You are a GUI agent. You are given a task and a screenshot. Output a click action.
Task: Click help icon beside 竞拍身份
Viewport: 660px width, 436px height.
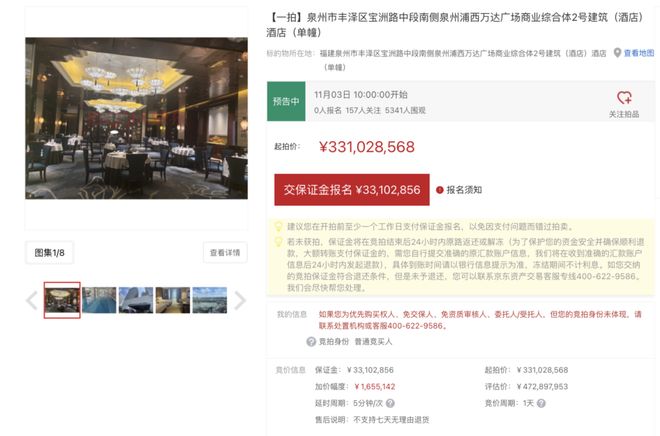click(311, 342)
